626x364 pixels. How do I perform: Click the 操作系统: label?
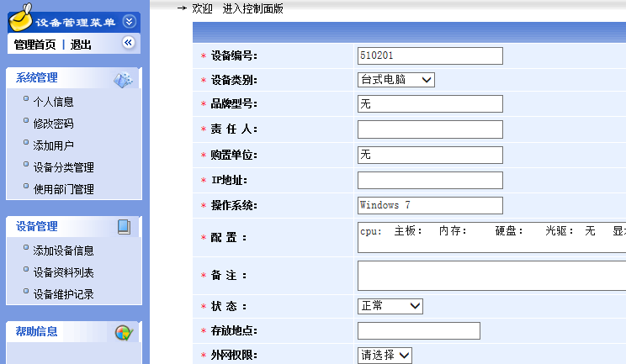[x=234, y=206]
